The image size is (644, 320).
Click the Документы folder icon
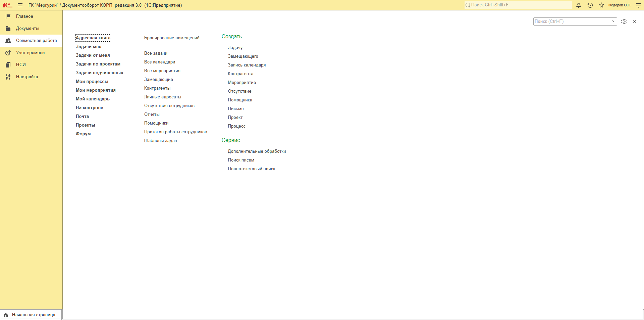[x=8, y=28]
